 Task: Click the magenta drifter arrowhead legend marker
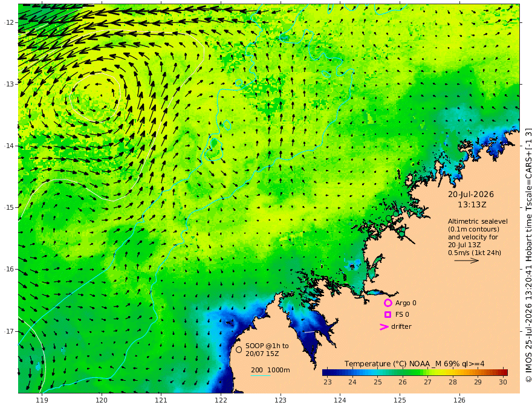384,327
